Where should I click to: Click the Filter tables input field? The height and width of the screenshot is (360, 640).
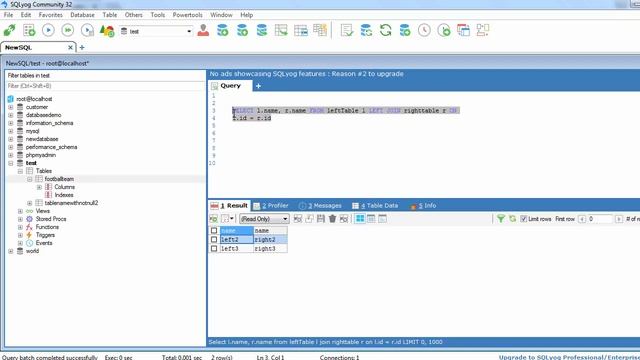[105, 86]
